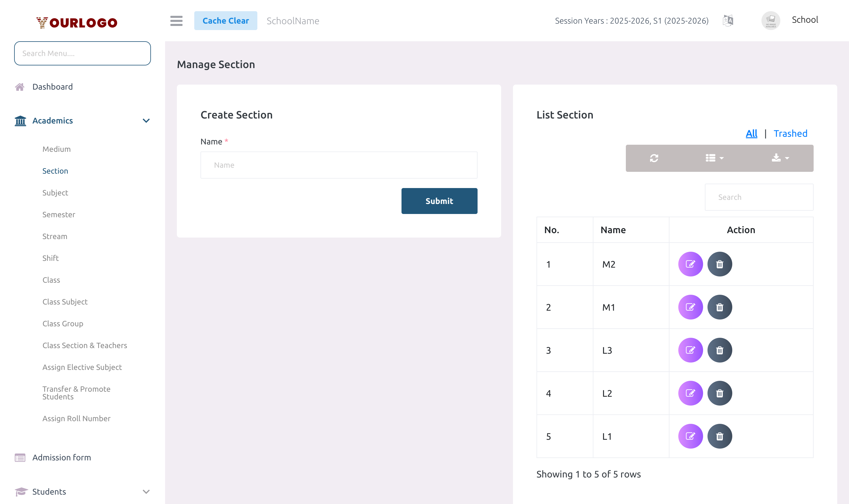Click the refresh icon above the section list
The image size is (849, 504).
click(x=654, y=158)
